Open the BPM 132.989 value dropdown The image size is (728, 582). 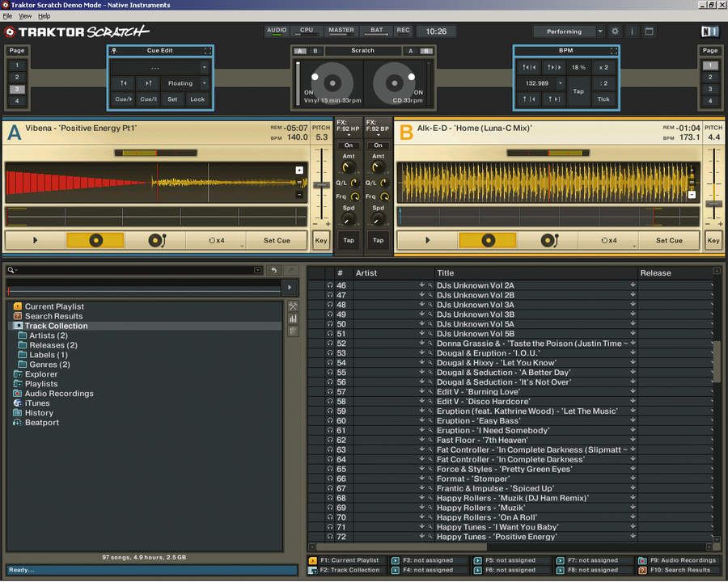pyautogui.click(x=561, y=83)
